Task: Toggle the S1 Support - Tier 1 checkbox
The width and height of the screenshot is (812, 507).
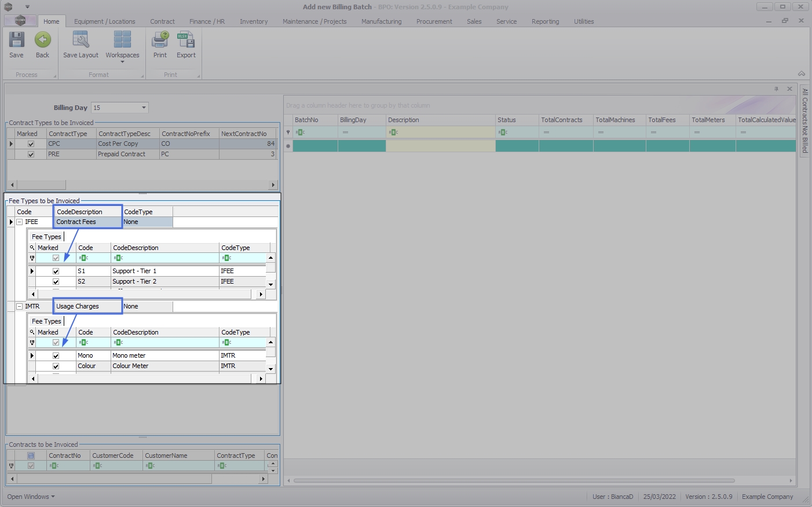Action: pos(56,271)
